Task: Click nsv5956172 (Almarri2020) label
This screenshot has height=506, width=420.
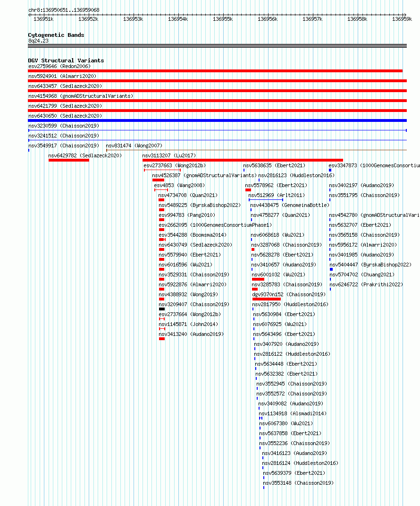Action: (x=363, y=245)
